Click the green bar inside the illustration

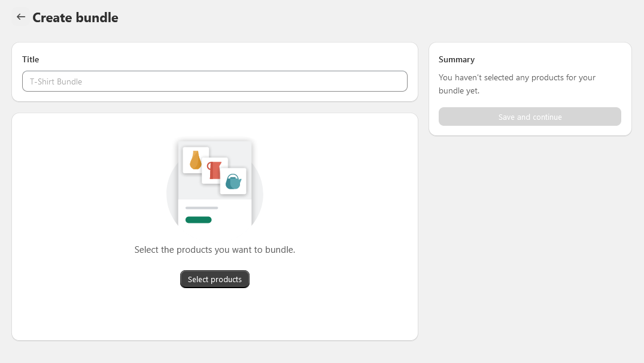199,219
